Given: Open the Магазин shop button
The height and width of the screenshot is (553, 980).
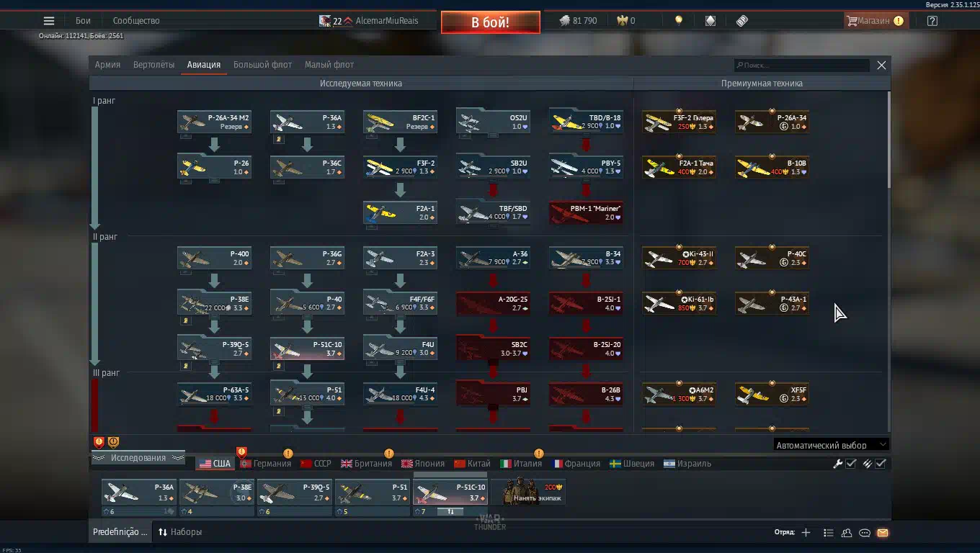Looking at the screenshot, I should [x=876, y=21].
